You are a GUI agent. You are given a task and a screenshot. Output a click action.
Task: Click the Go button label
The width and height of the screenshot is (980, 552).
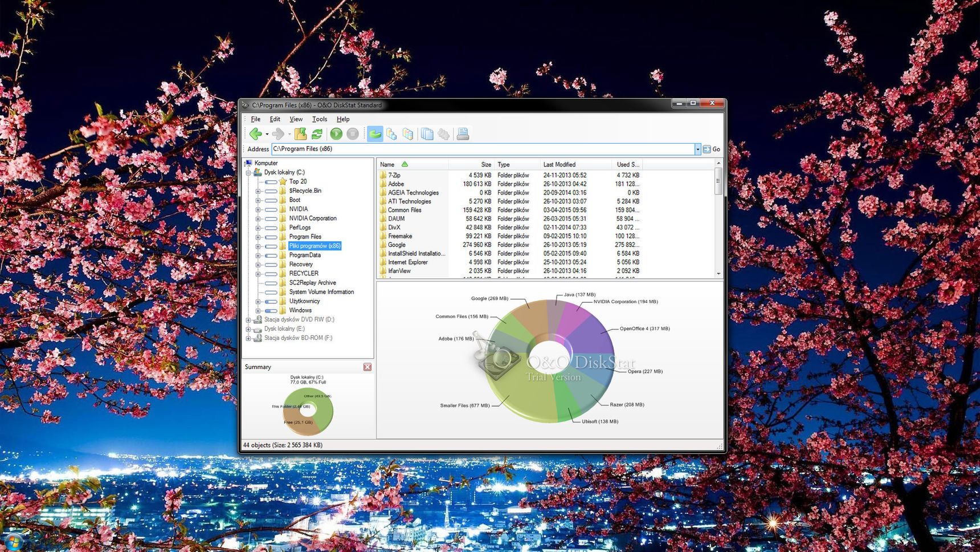coord(716,149)
